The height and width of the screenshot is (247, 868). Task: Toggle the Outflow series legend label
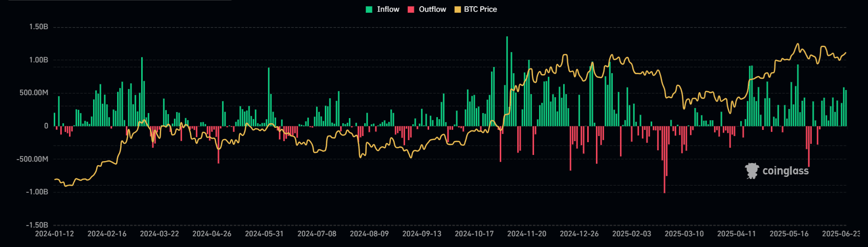pyautogui.click(x=432, y=9)
